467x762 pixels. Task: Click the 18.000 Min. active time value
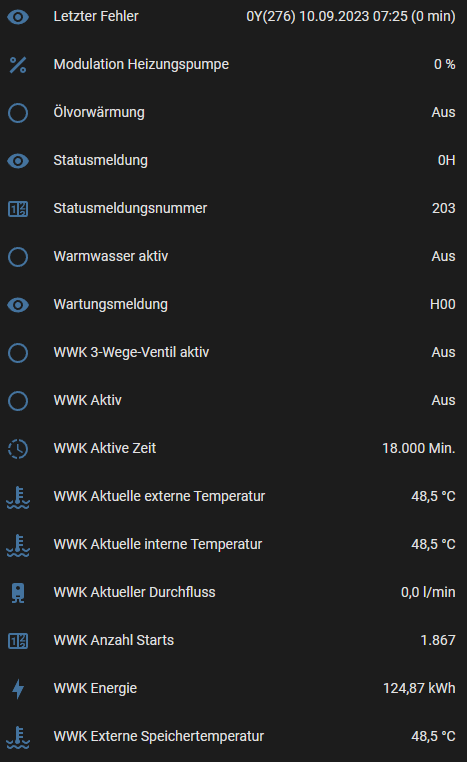[418, 449]
